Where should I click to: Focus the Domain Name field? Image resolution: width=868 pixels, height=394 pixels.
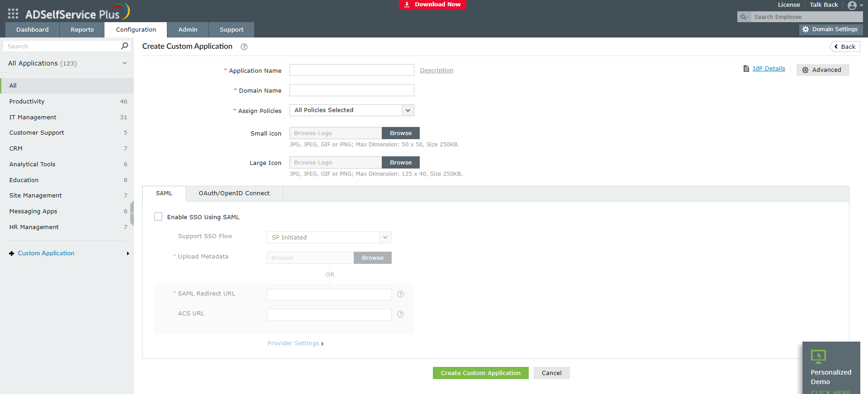click(352, 90)
